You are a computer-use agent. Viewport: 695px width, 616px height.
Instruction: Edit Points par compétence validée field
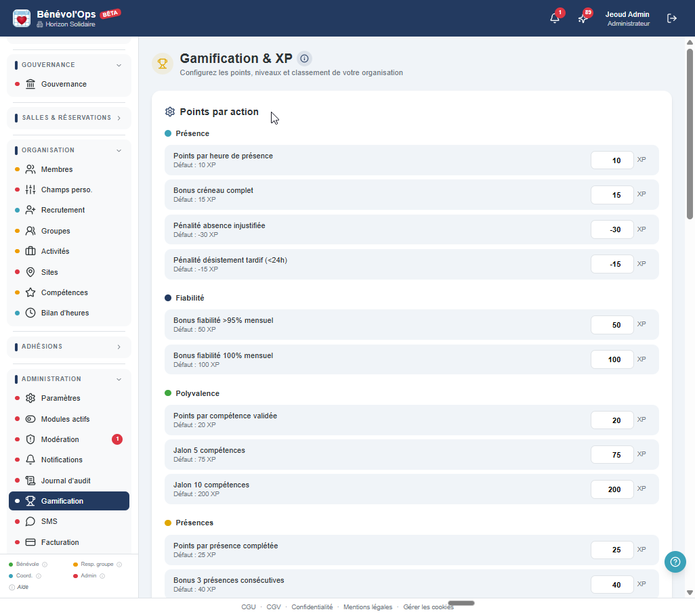point(612,420)
